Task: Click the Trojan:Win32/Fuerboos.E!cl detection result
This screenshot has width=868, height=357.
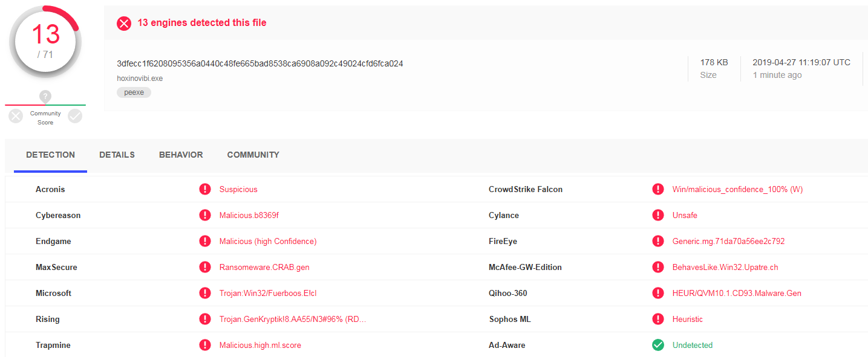Action: click(x=267, y=294)
